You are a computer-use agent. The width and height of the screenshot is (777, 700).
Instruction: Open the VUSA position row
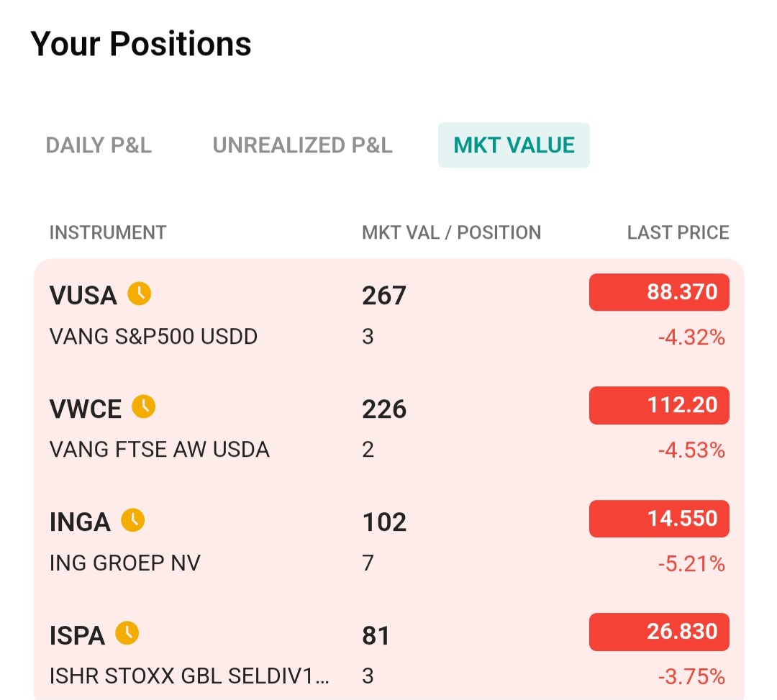(x=389, y=315)
